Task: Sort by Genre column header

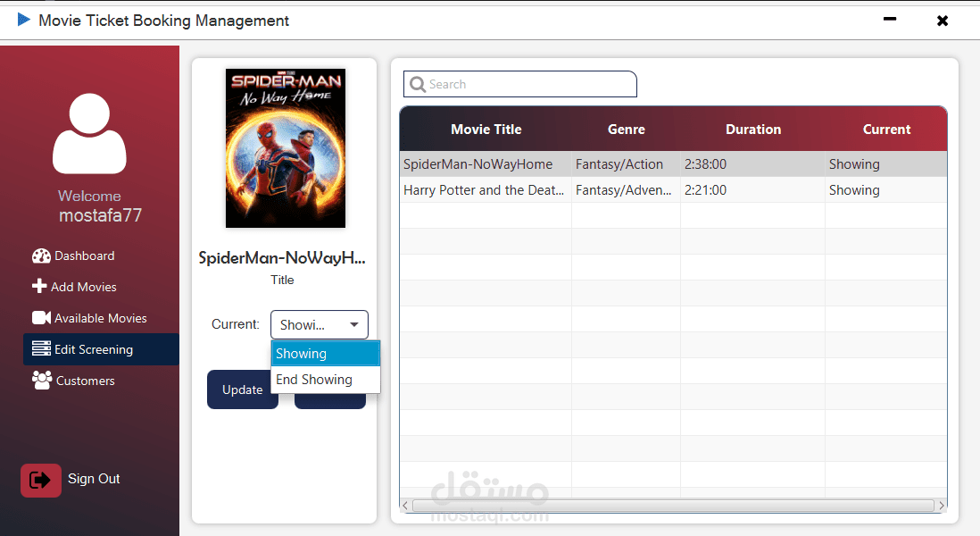Action: (x=627, y=130)
